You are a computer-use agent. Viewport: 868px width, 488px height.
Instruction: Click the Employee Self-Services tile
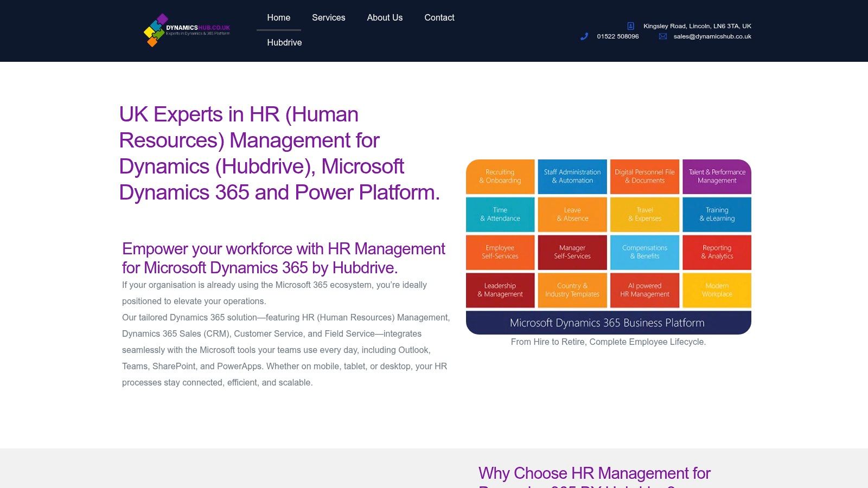pos(500,252)
